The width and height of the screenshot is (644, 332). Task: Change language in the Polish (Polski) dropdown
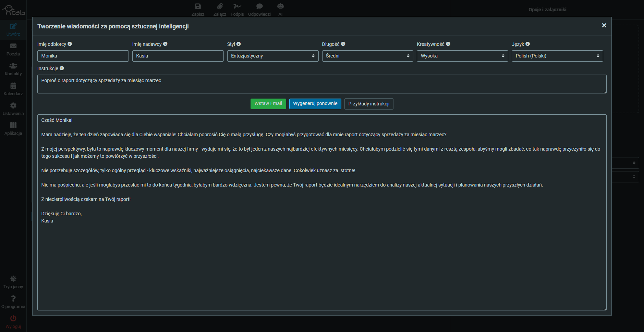(x=557, y=56)
